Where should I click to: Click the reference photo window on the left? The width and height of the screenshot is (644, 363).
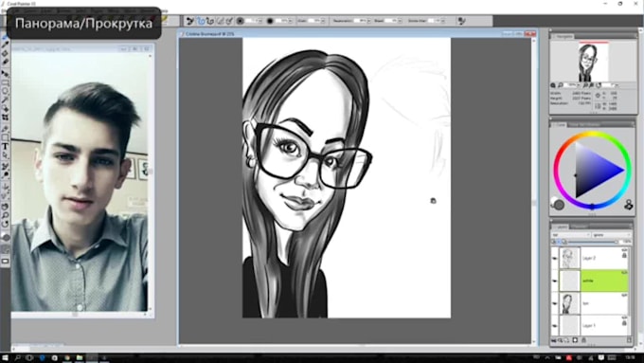(x=82, y=181)
